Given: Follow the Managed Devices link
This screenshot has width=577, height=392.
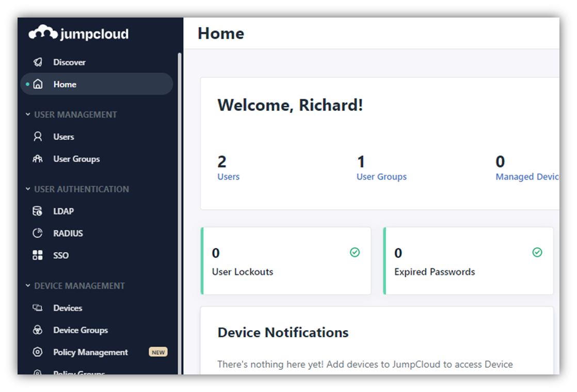Looking at the screenshot, I should 526,177.
